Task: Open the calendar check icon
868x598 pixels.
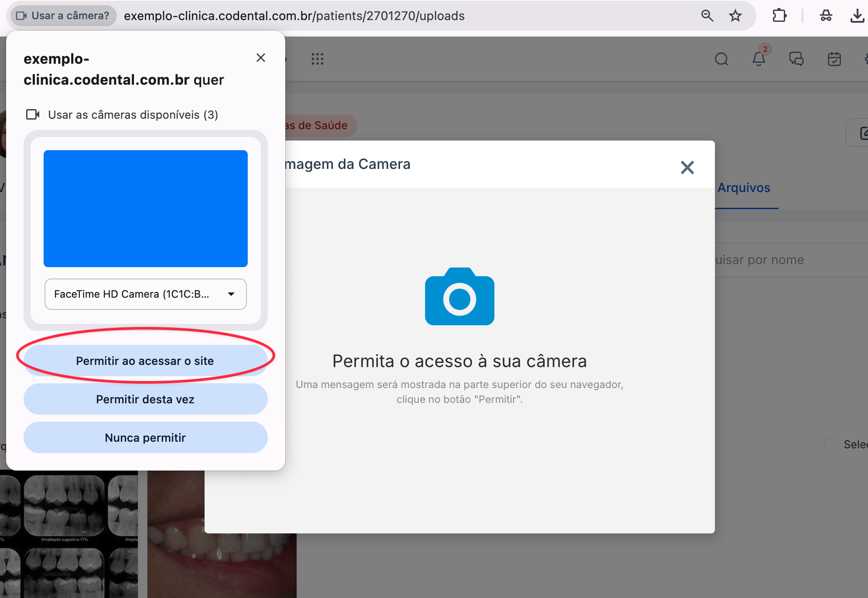Action: 834,59
